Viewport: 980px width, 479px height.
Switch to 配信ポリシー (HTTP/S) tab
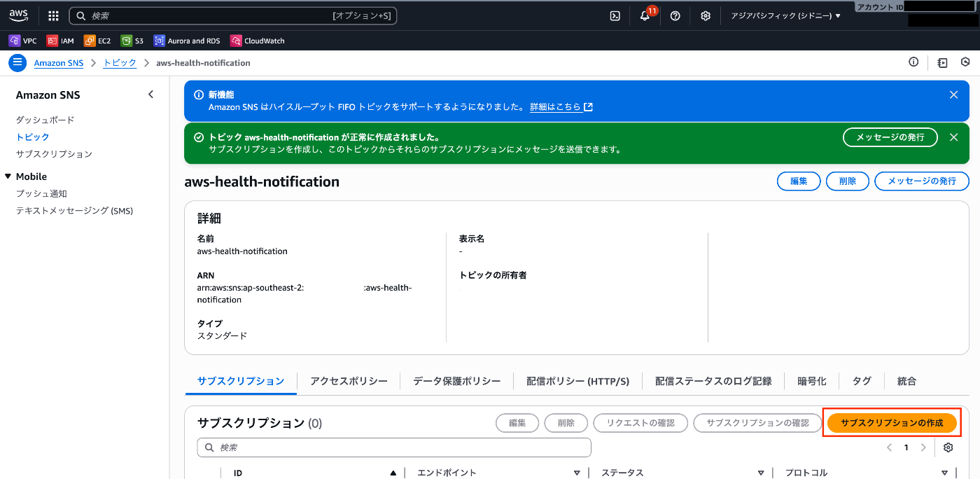(x=578, y=381)
